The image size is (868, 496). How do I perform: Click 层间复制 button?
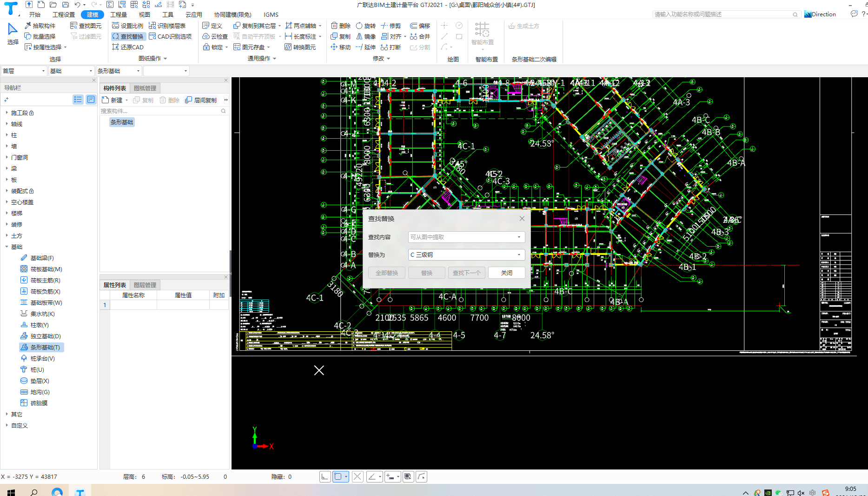point(201,100)
